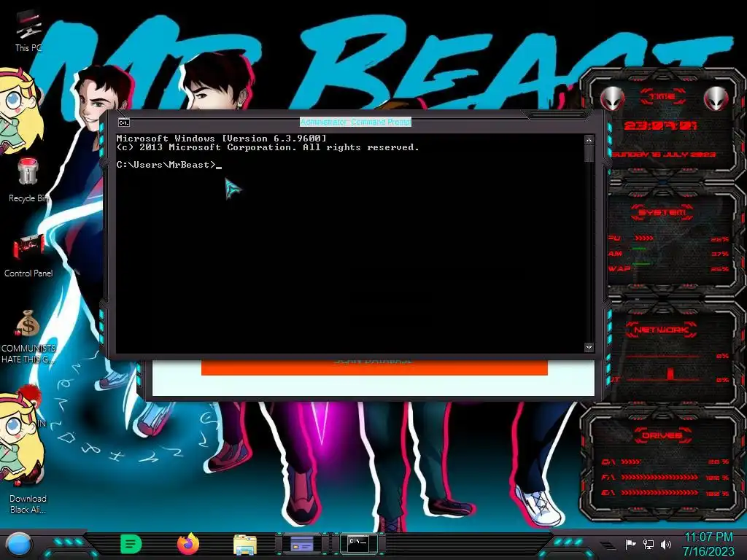
Task: Open the This PC desktop icon
Action: (x=28, y=32)
